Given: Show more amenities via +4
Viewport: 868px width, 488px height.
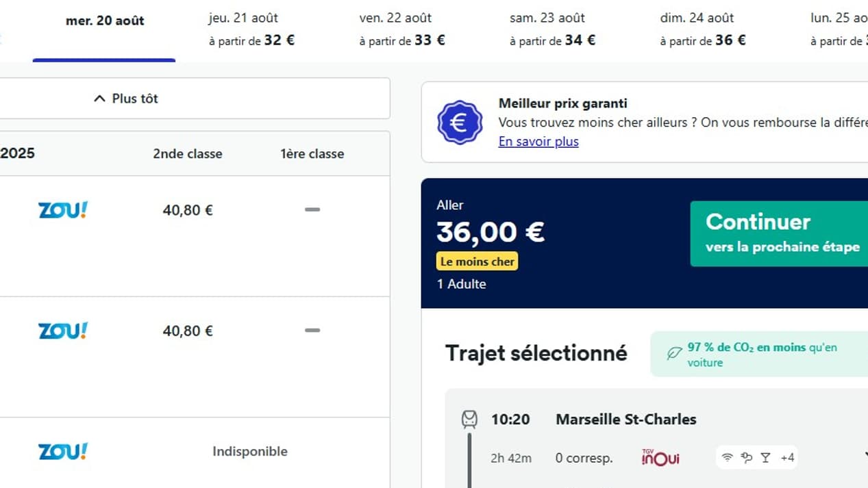Looking at the screenshot, I should pos(787,457).
